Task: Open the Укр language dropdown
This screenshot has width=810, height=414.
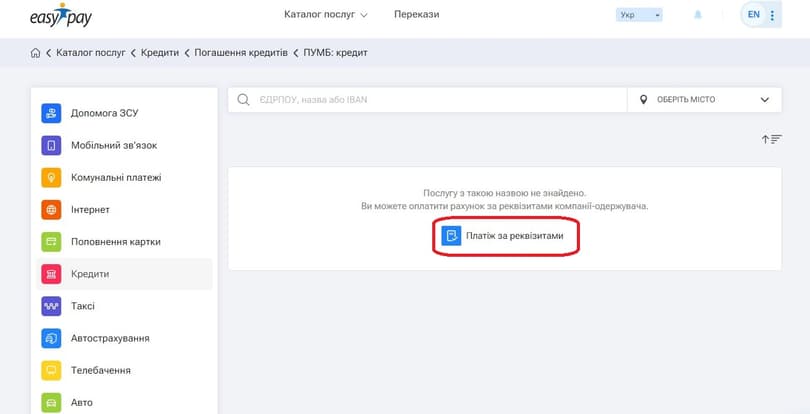Action: [x=639, y=15]
